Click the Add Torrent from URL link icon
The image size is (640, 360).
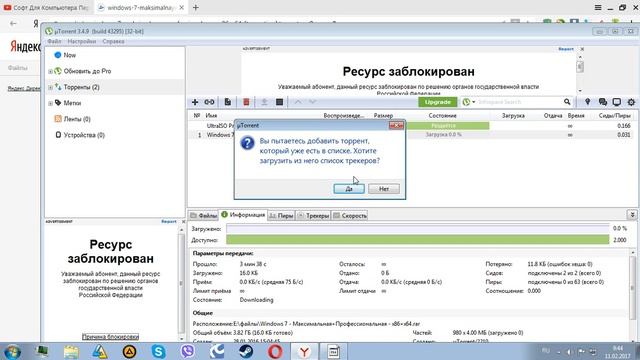pyautogui.click(x=209, y=102)
